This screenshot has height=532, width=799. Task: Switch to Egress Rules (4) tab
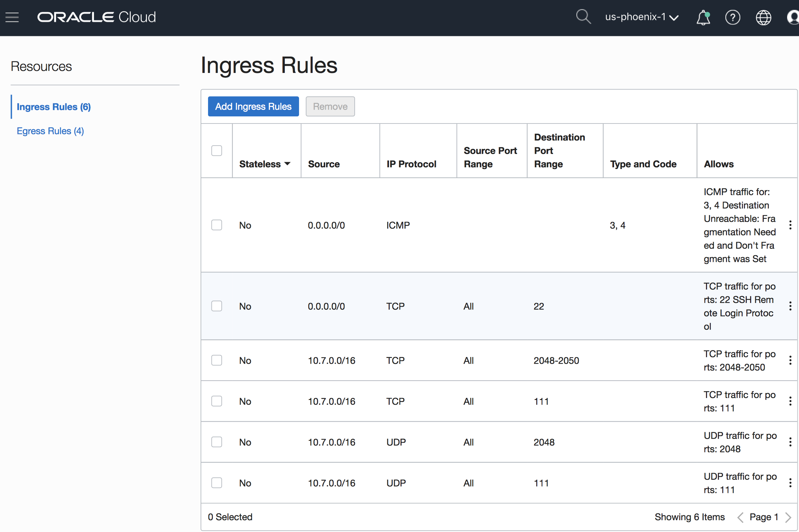pos(50,131)
